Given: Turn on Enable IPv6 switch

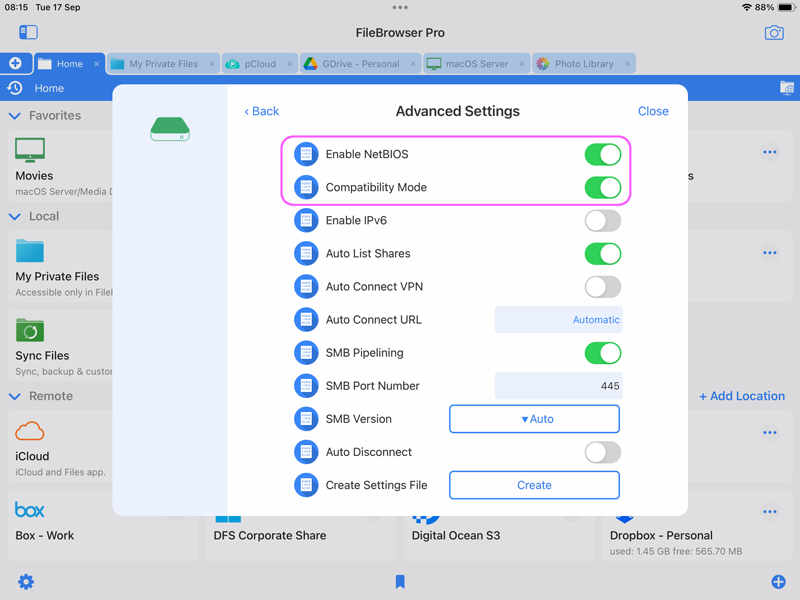Looking at the screenshot, I should 603,220.
